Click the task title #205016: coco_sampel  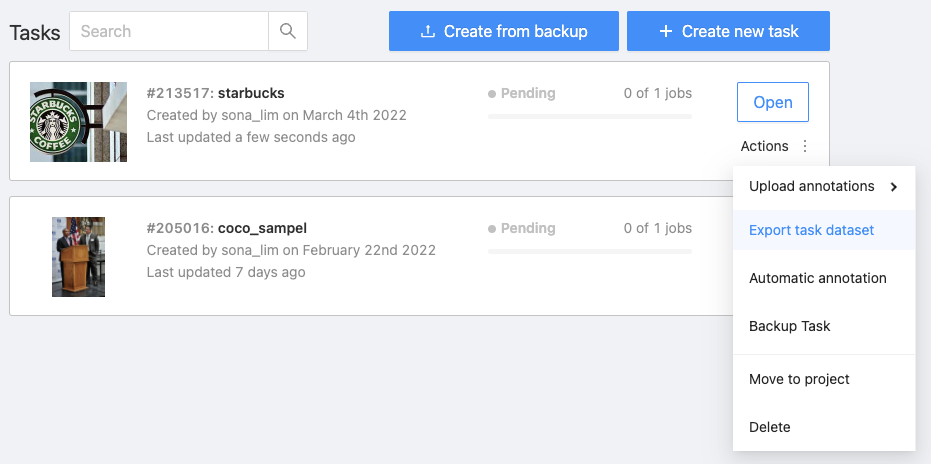tap(227, 228)
